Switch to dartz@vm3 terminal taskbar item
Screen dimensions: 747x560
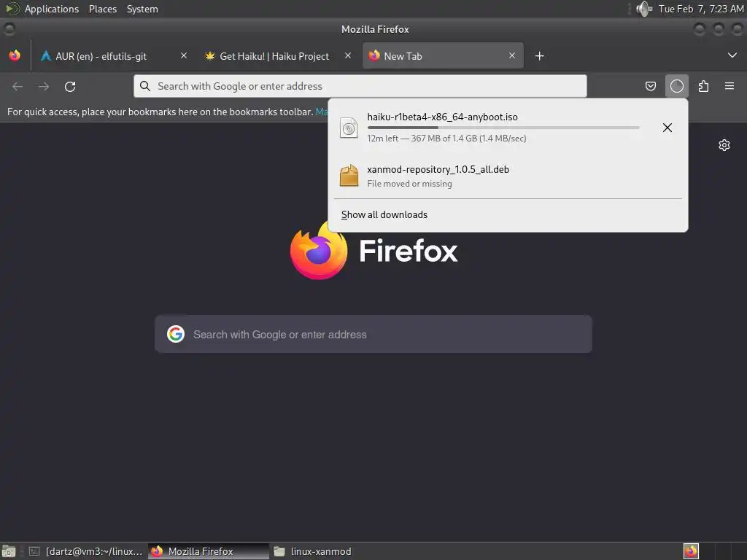point(86,551)
